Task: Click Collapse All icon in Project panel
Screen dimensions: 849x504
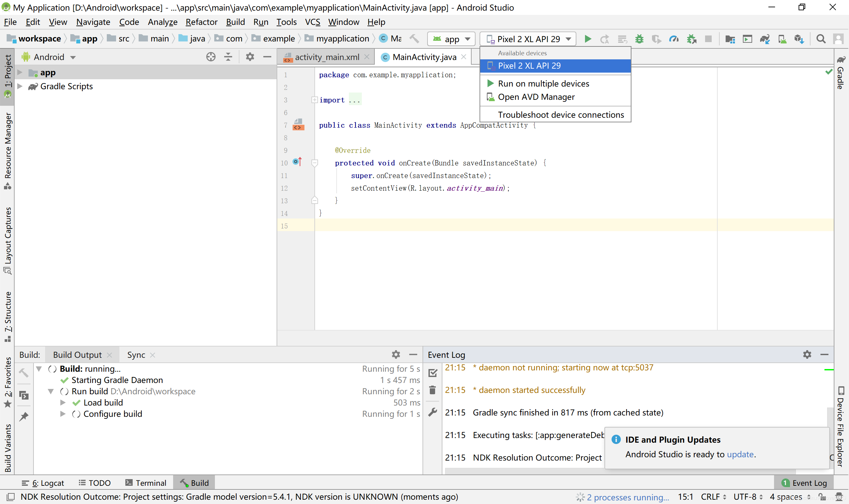Action: click(228, 57)
